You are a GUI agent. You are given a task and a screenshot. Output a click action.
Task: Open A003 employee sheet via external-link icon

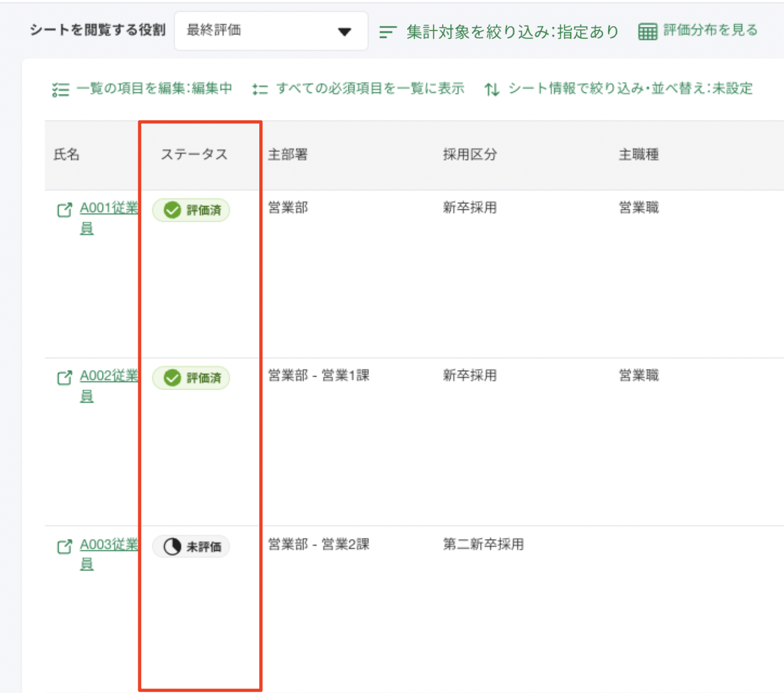point(65,546)
